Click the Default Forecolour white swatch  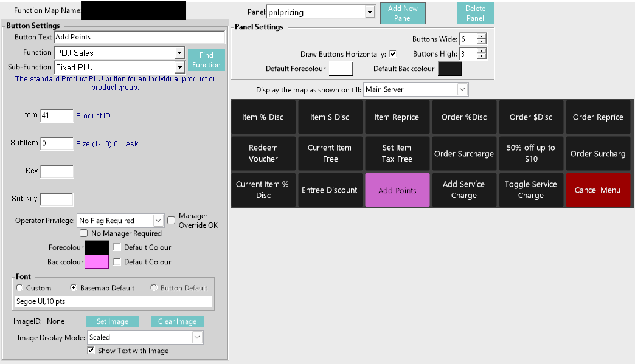[341, 69]
